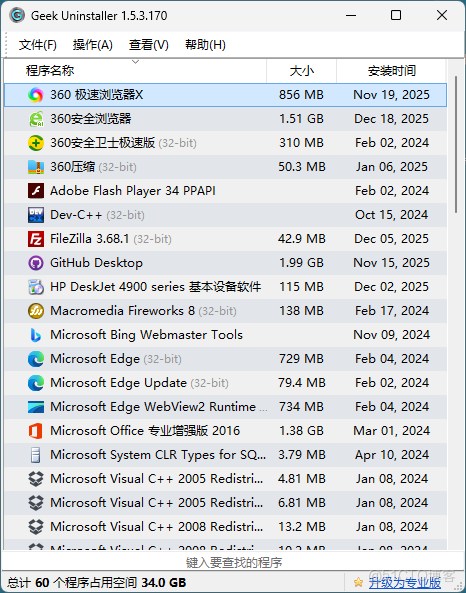Click the Mar 01, 2024 install date
Image resolution: width=466 pixels, height=593 pixels.
[x=391, y=431]
